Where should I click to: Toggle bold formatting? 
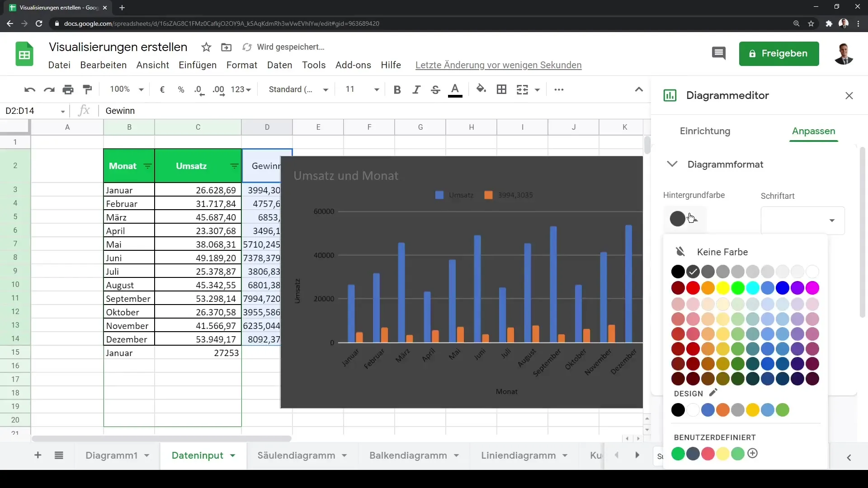coord(397,89)
